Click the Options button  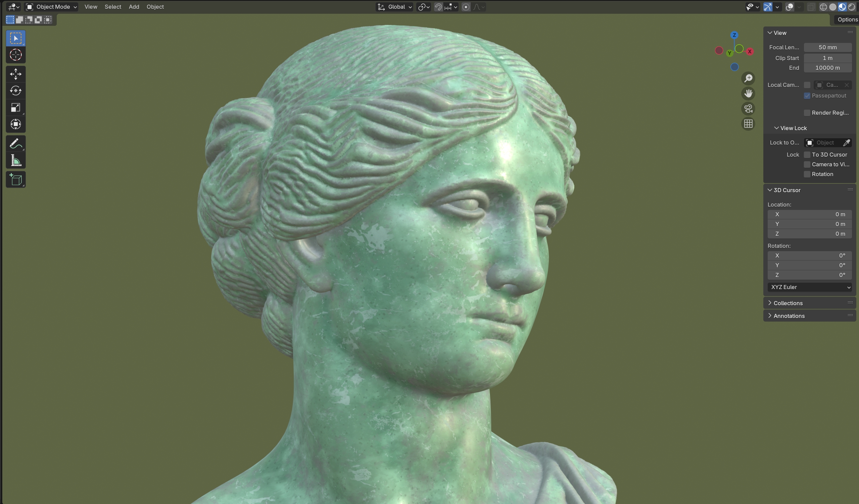point(847,19)
